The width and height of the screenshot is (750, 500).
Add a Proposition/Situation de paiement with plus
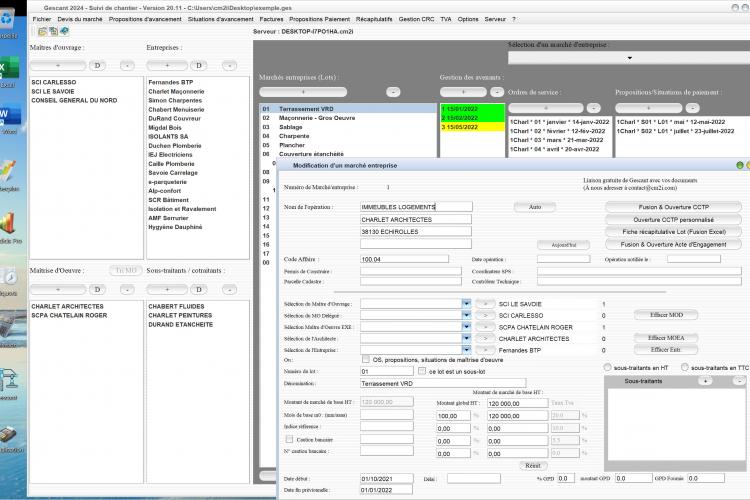click(649, 108)
